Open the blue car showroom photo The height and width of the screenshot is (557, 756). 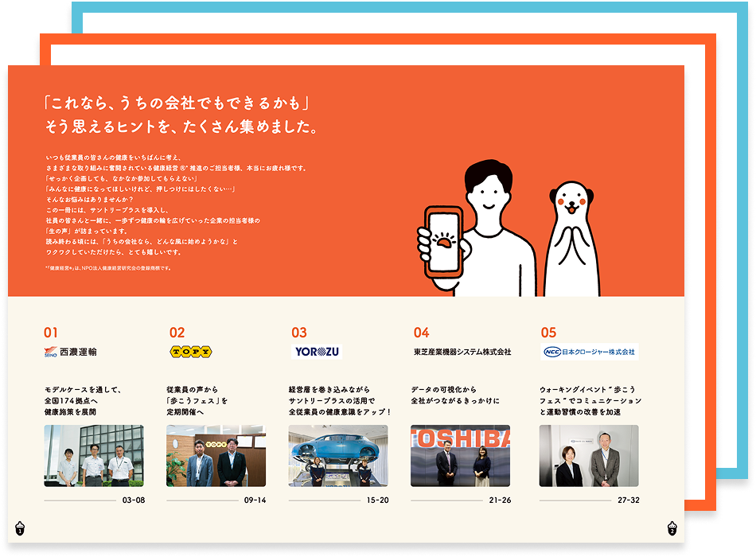tap(338, 456)
